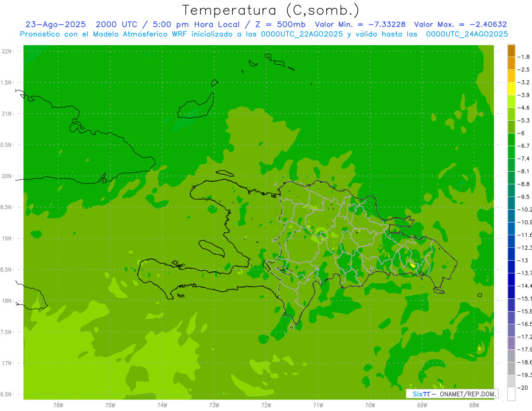Click the -3.9 colorbar value label

tap(524, 95)
